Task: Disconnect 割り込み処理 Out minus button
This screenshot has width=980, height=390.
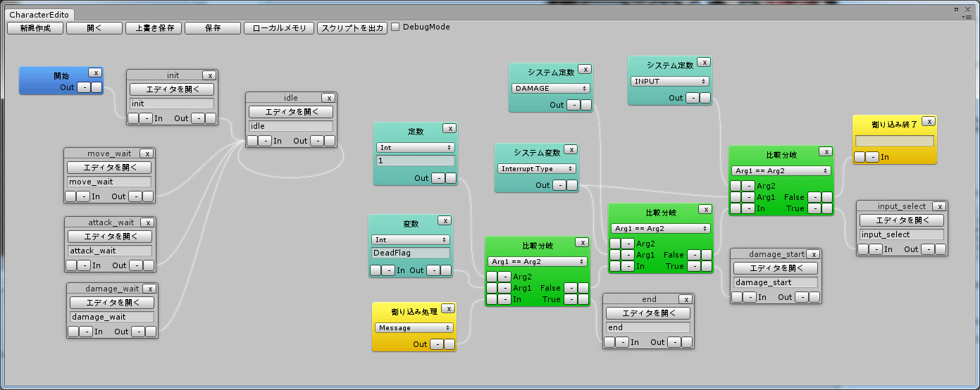Action: 436,344
